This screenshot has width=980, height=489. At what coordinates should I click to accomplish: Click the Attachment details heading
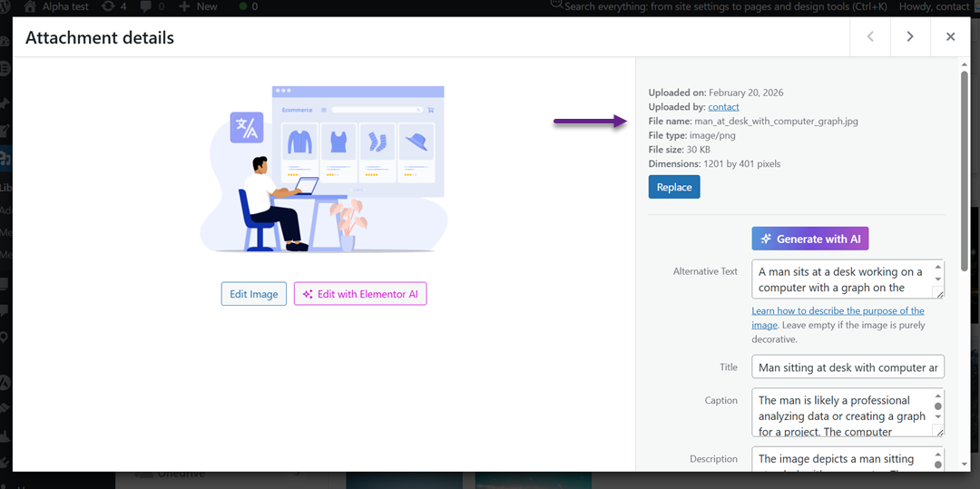[x=100, y=38]
